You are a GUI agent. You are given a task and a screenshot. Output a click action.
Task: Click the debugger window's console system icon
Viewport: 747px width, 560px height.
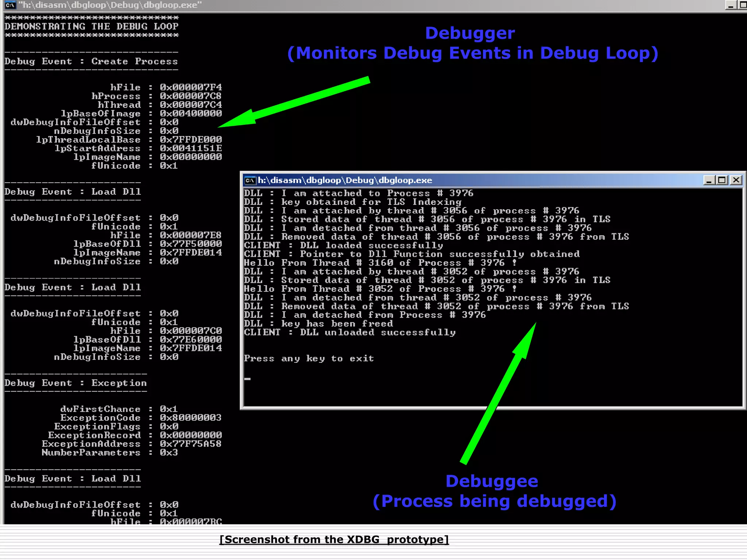tap(10, 5)
